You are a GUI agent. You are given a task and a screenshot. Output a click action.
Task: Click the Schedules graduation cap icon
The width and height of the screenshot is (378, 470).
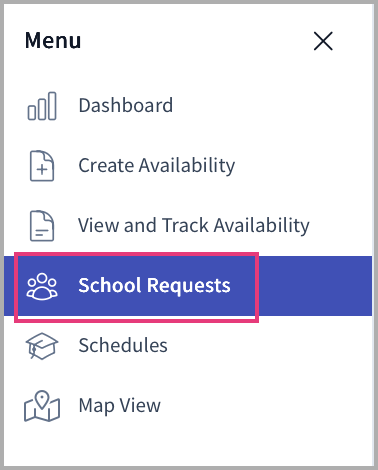[42, 346]
